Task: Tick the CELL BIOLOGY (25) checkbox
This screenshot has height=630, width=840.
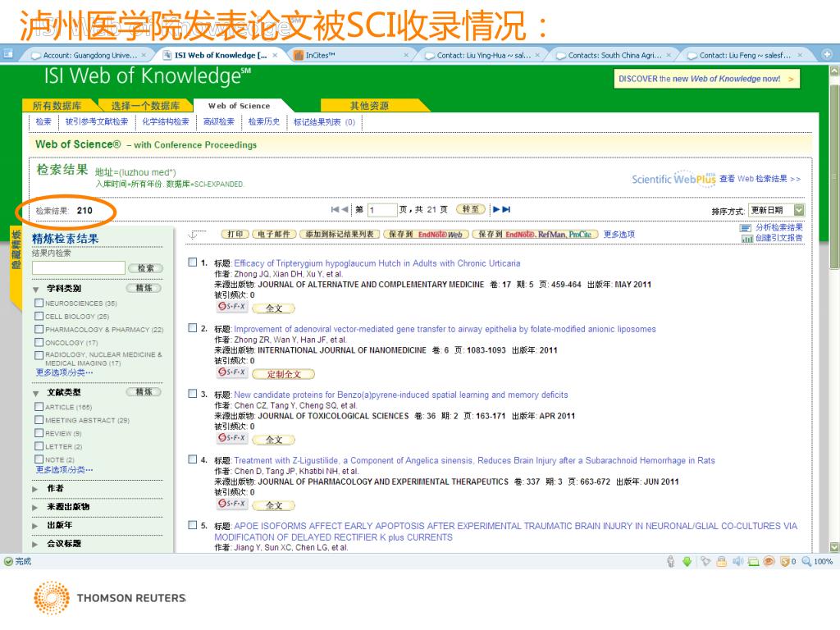Action: pos(39,316)
